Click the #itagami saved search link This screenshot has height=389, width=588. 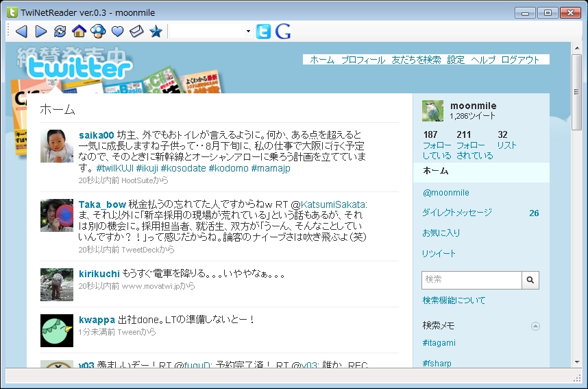439,343
